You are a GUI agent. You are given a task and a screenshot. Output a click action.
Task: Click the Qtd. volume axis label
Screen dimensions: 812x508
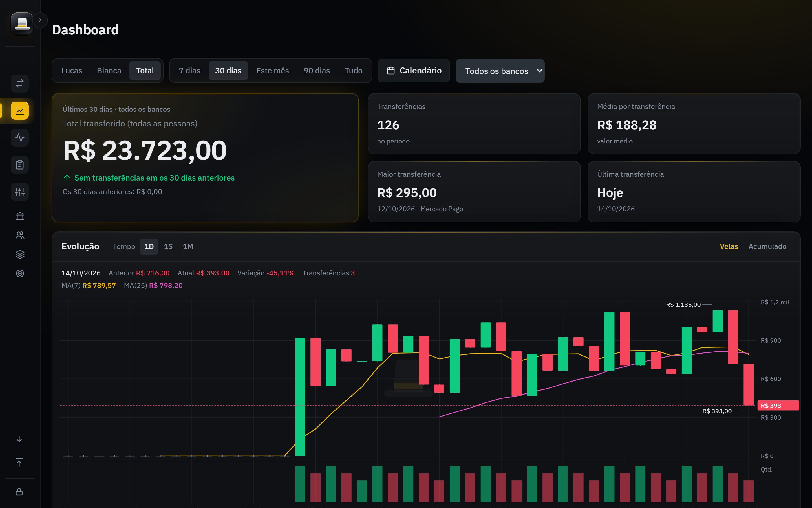pos(766,470)
